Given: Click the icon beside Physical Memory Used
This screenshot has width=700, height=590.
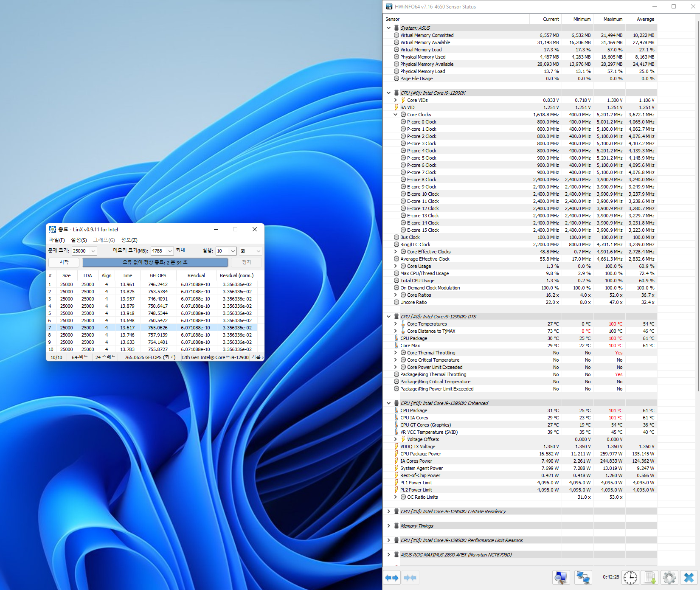Looking at the screenshot, I should pyautogui.click(x=396, y=57).
